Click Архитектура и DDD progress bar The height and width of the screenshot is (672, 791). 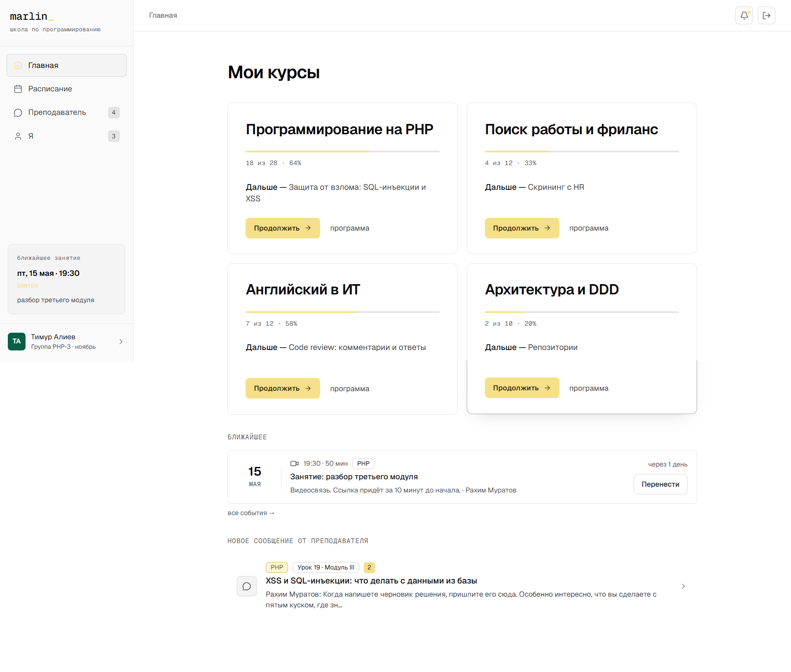coord(582,312)
